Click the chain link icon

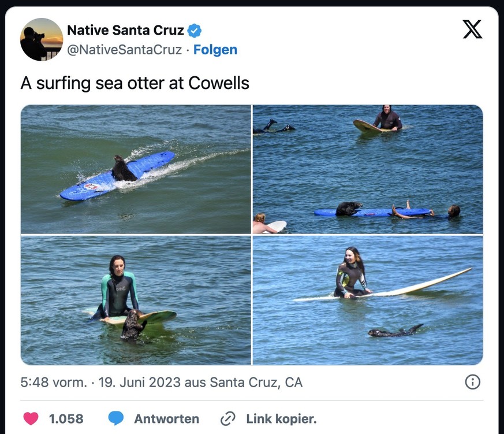coord(228,418)
